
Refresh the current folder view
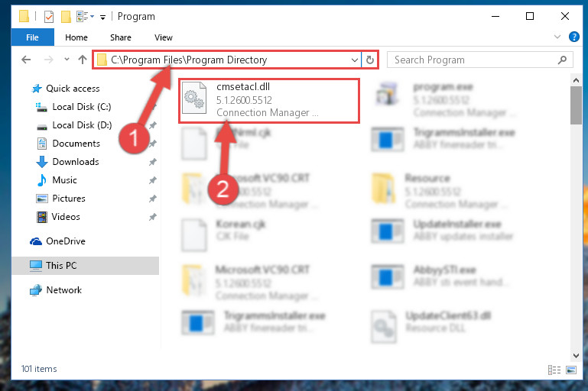370,60
